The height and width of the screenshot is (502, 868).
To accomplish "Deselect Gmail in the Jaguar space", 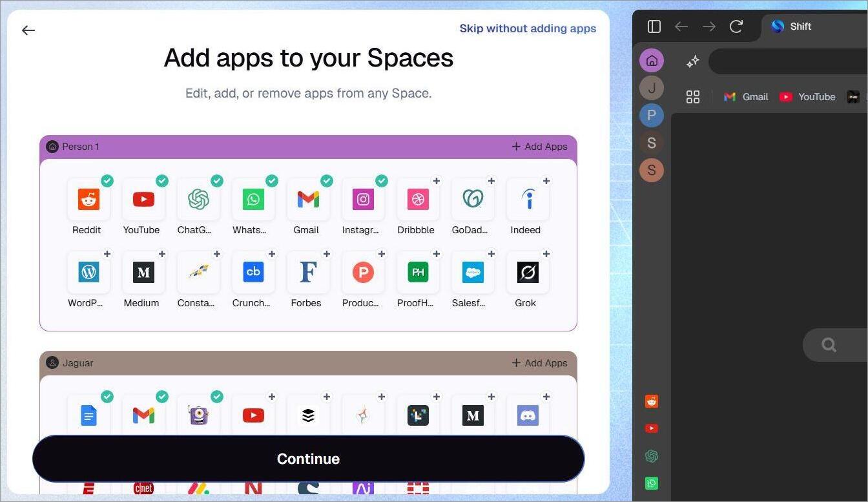I will click(x=162, y=397).
